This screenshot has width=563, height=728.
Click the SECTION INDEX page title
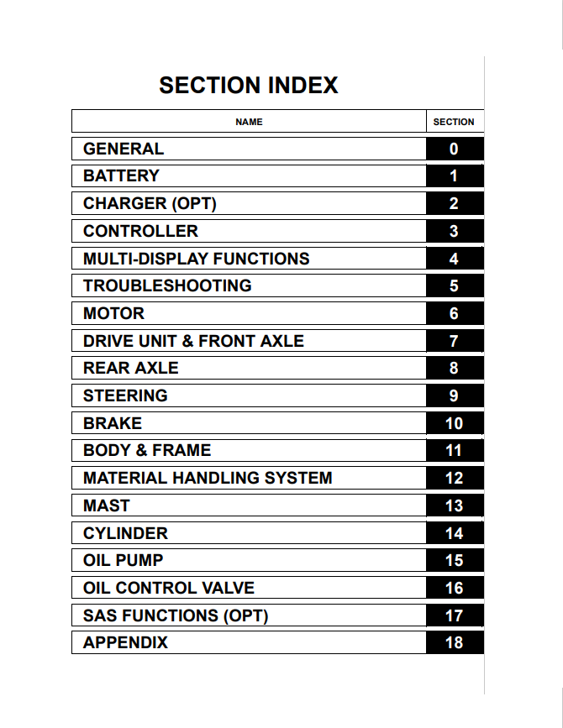click(249, 86)
